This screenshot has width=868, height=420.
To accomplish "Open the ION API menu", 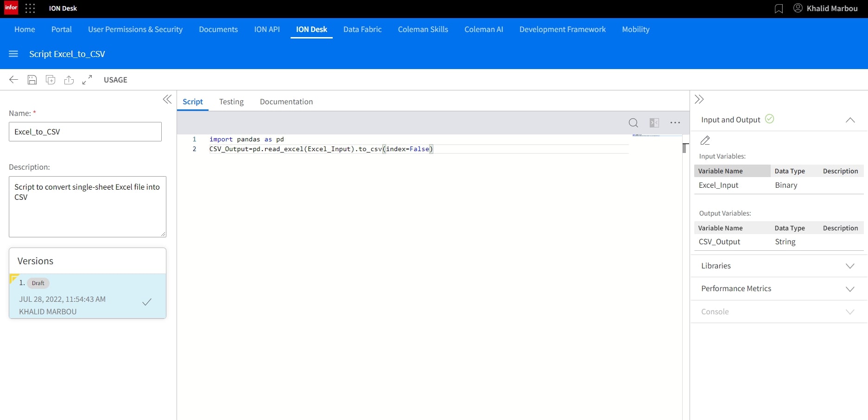I will [267, 29].
